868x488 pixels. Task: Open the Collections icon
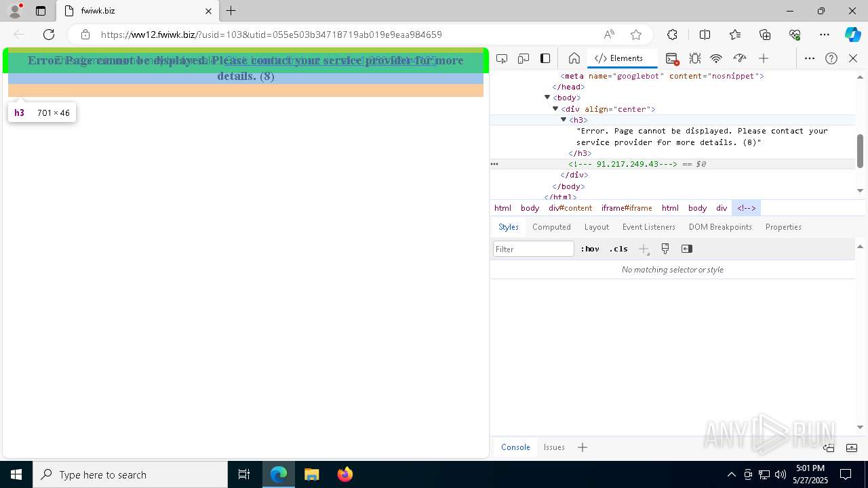(x=765, y=35)
